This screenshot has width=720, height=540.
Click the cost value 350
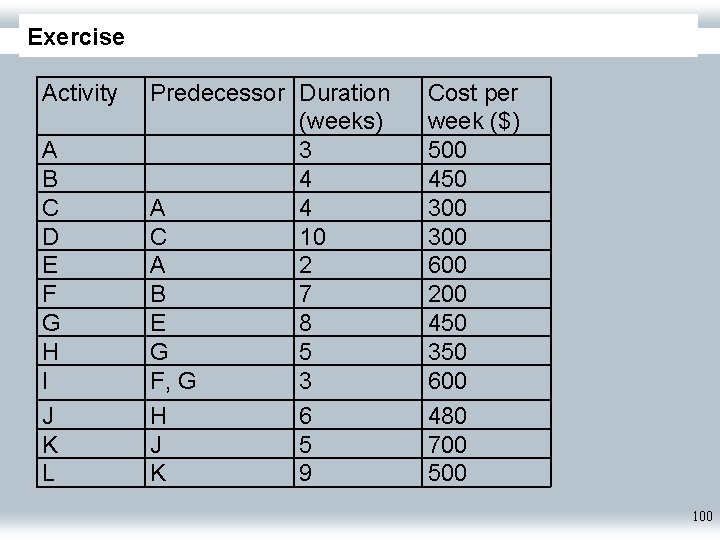pyautogui.click(x=447, y=352)
